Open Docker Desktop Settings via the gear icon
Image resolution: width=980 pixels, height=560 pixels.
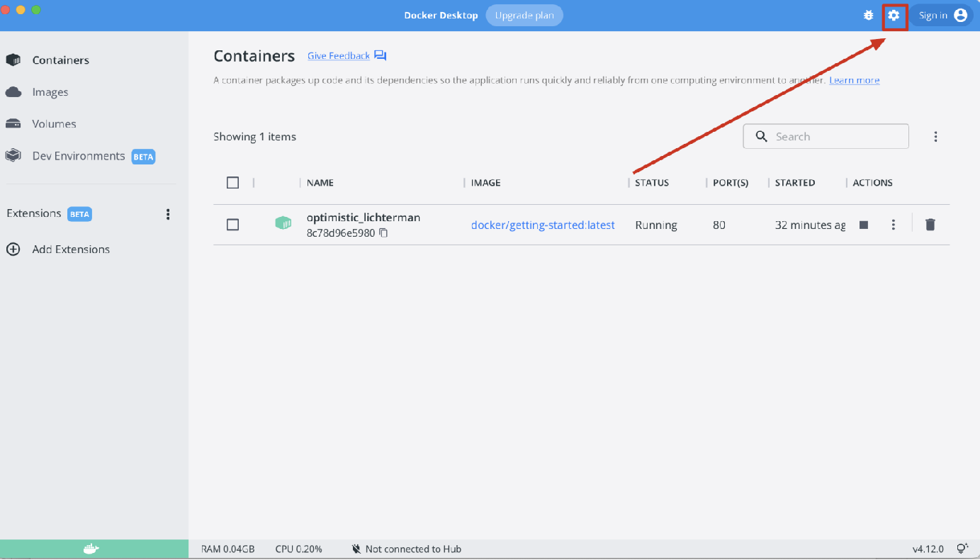(x=894, y=15)
